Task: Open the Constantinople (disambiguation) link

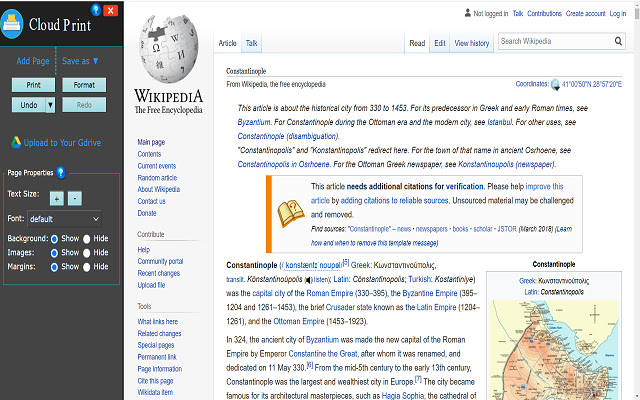Action: (288, 136)
